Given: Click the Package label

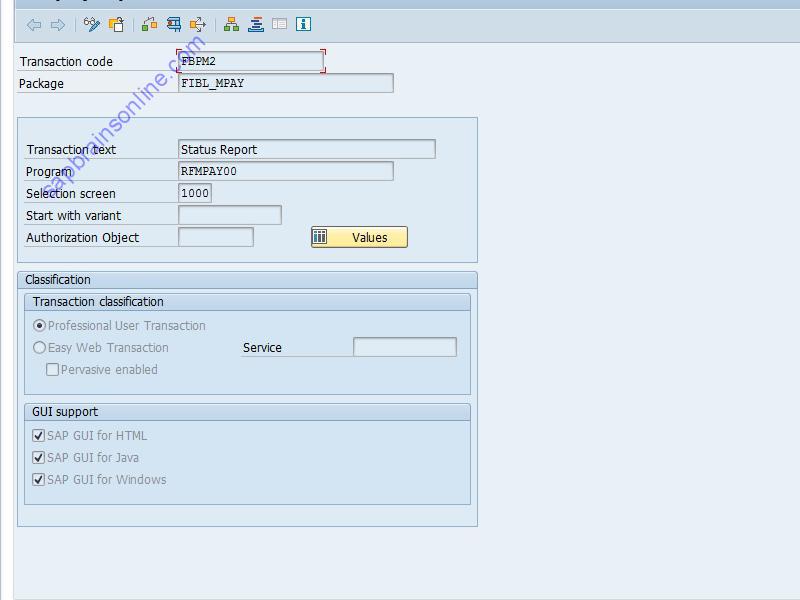Looking at the screenshot, I should pyautogui.click(x=41, y=84).
